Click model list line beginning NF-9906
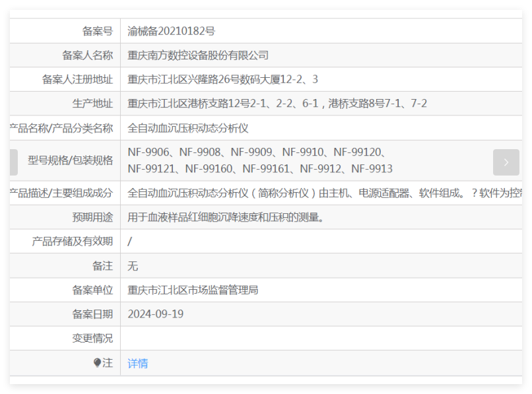 click(257, 152)
